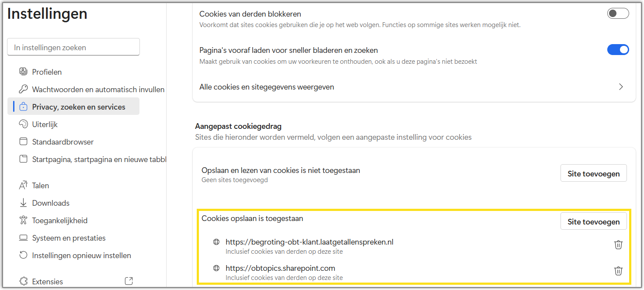This screenshot has height=290, width=644.
Task: Enable Cookies van derden blokkeren toggle
Action: pyautogui.click(x=618, y=14)
